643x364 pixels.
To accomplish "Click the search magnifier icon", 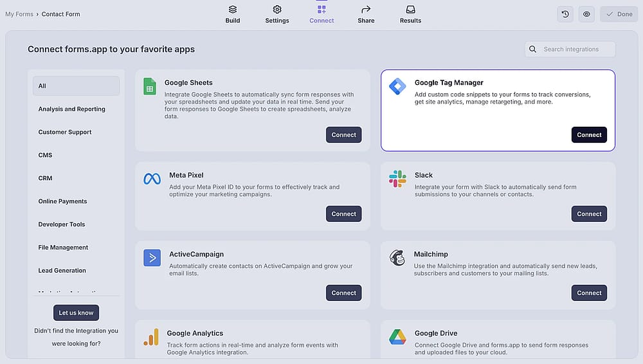I will coord(532,50).
